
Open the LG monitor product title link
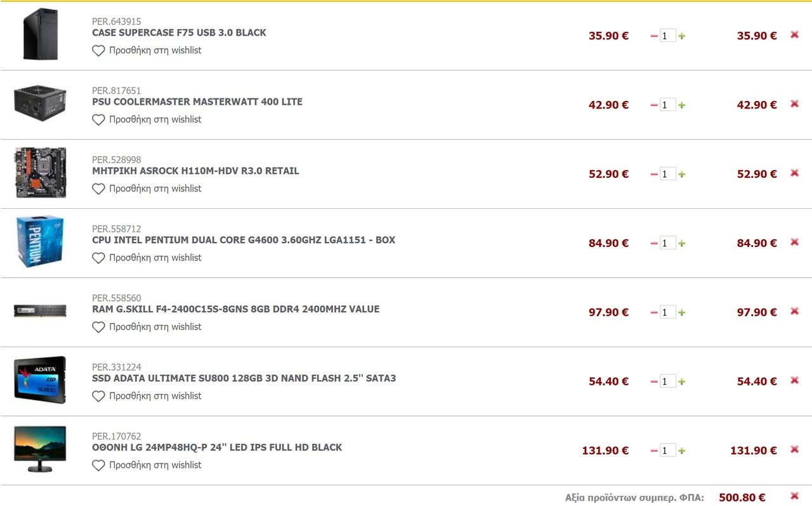pos(217,448)
